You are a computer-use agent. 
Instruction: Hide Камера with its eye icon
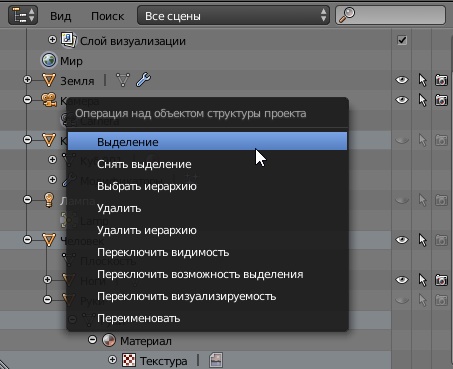click(x=402, y=100)
